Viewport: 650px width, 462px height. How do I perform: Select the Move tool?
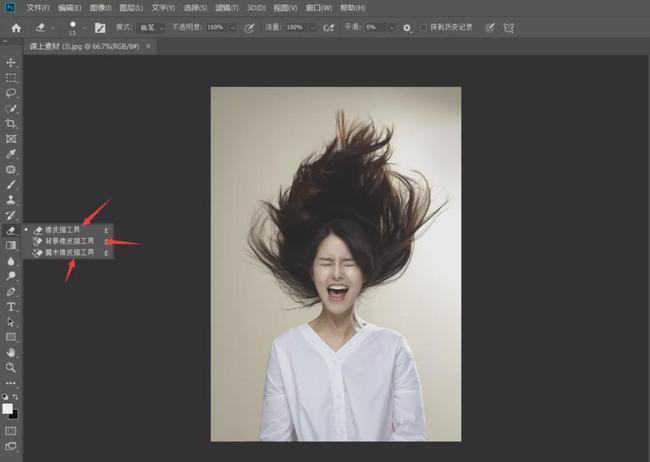11,62
